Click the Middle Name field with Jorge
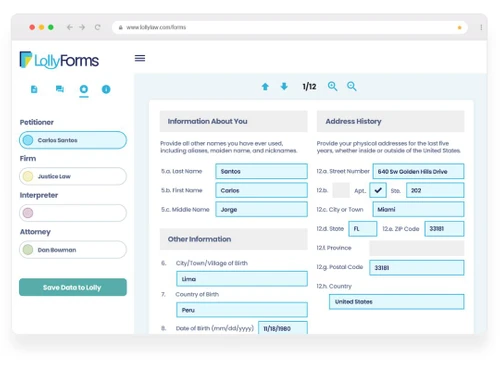Image resolution: width=500 pixels, height=375 pixels. [x=261, y=209]
